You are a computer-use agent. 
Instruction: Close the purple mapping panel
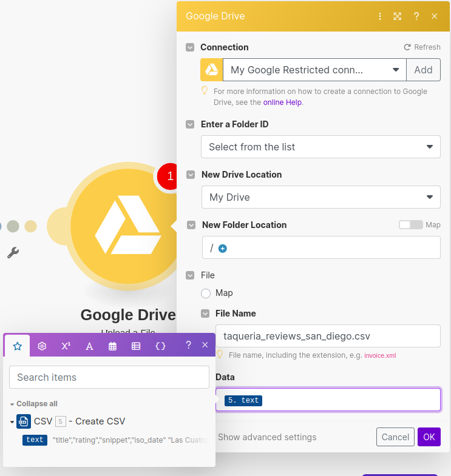click(x=205, y=345)
